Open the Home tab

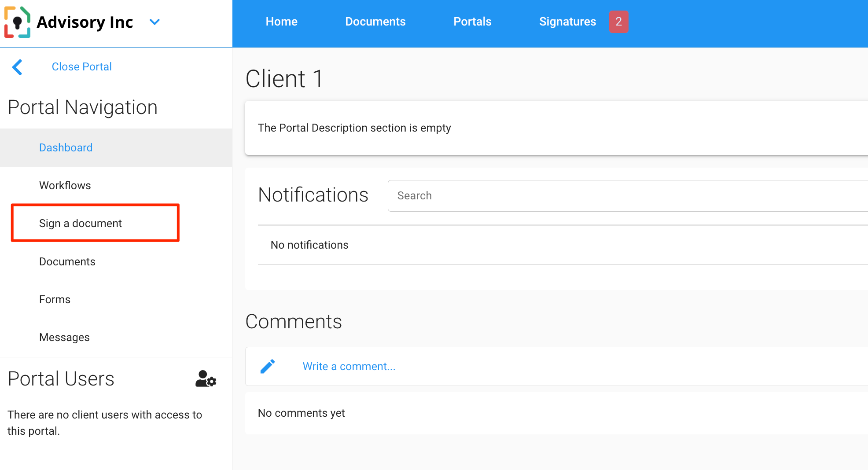(x=281, y=22)
